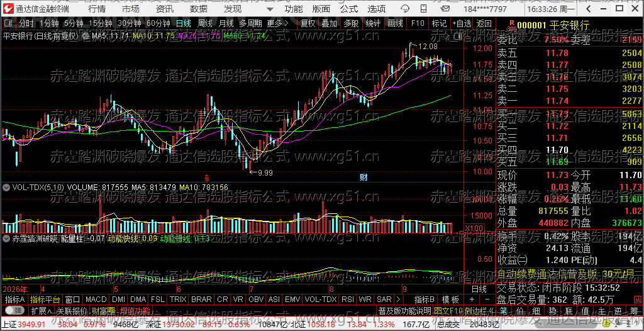Switch to 指标B group

coord(425,300)
